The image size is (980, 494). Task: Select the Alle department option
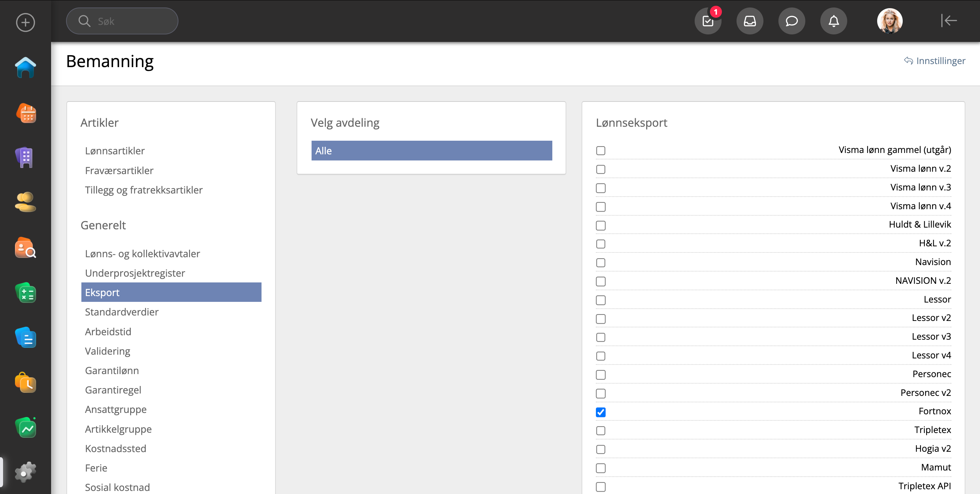(431, 151)
